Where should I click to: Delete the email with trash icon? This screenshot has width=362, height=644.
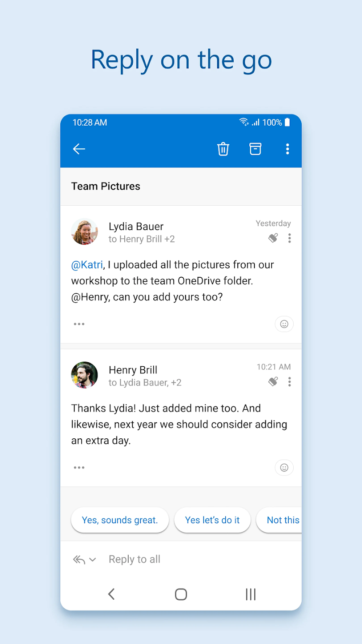(223, 149)
